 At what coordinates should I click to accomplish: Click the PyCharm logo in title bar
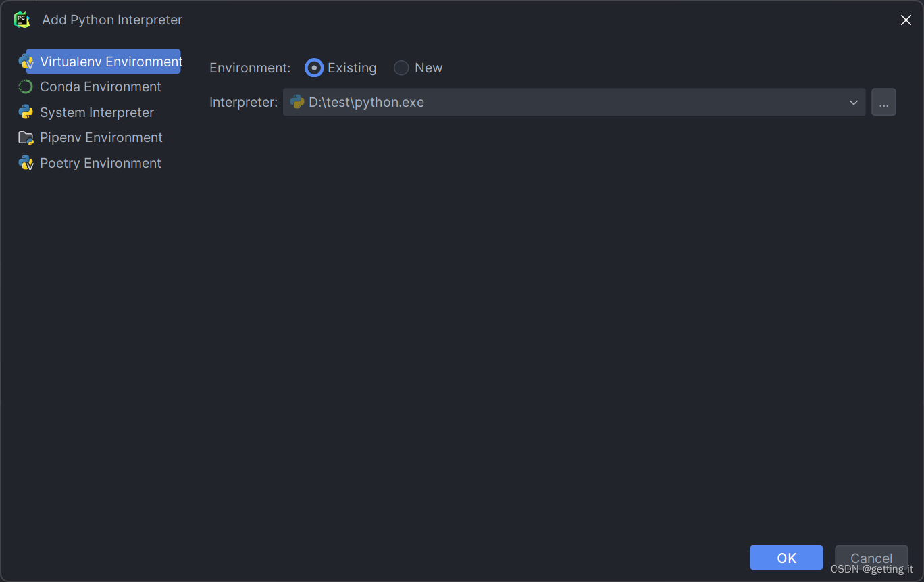tap(22, 20)
